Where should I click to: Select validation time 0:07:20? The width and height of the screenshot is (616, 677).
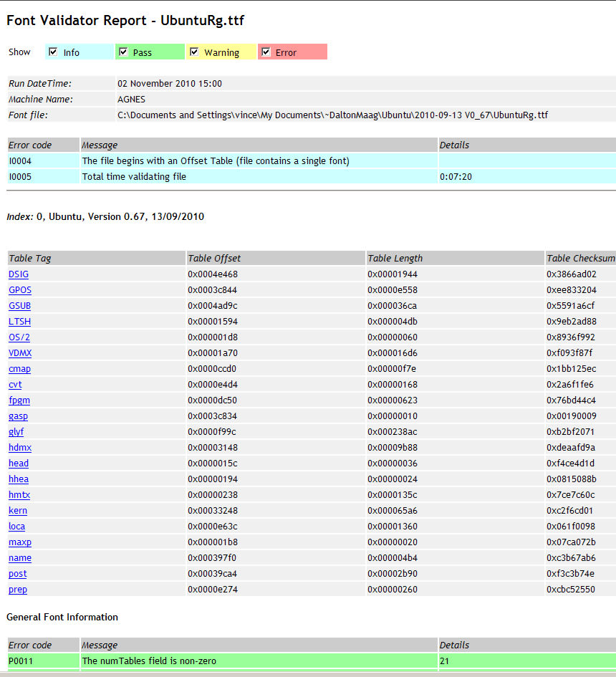456,176
